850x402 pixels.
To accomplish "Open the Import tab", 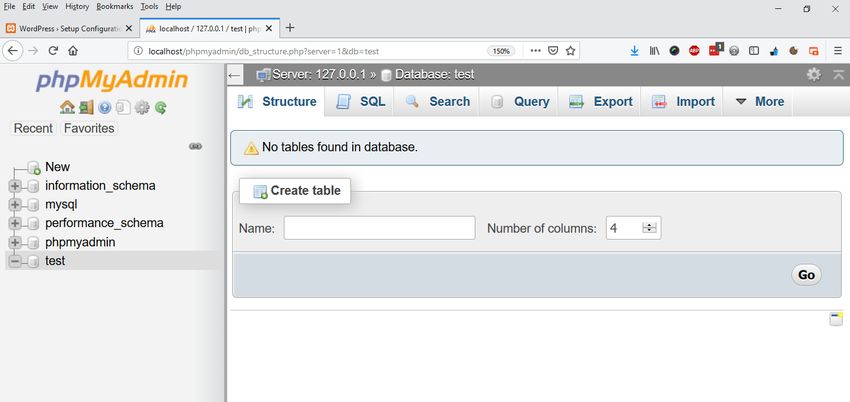I will pos(682,102).
